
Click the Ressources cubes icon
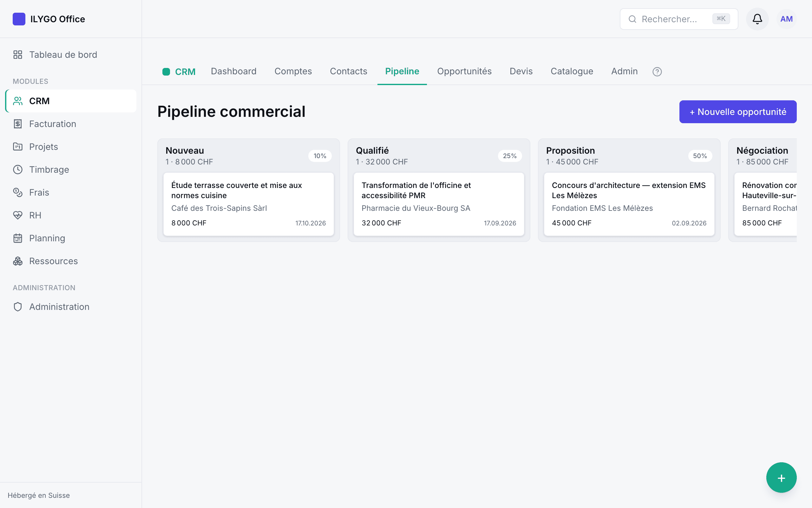(18, 261)
